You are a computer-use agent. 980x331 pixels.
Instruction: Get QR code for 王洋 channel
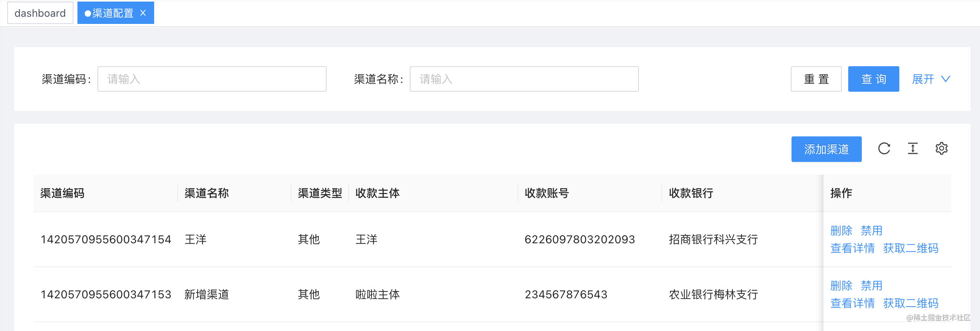click(911, 248)
